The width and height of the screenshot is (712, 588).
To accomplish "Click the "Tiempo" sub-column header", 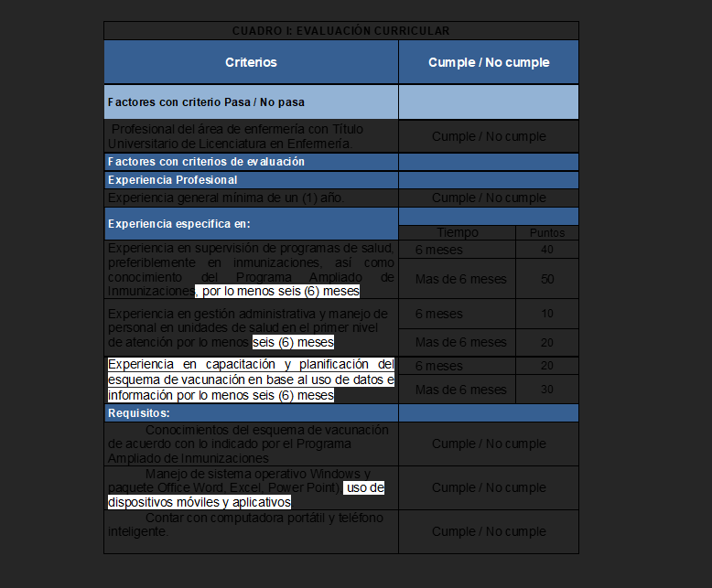I will tap(458, 233).
